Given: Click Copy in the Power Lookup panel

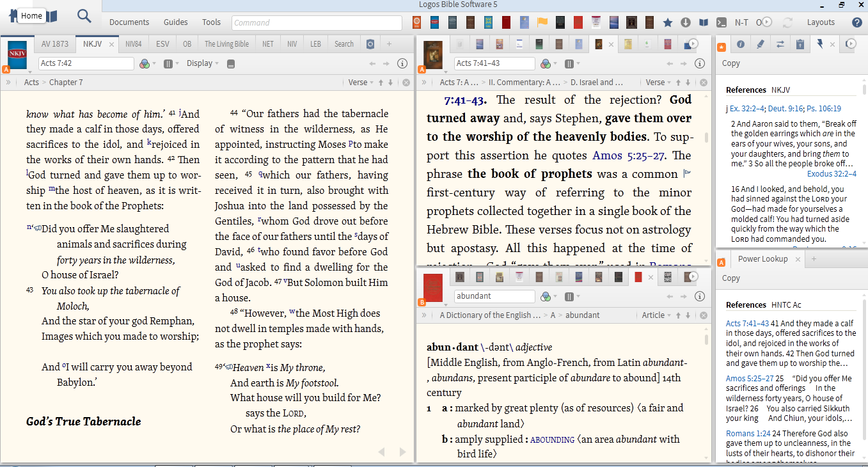Looking at the screenshot, I should 731,278.
